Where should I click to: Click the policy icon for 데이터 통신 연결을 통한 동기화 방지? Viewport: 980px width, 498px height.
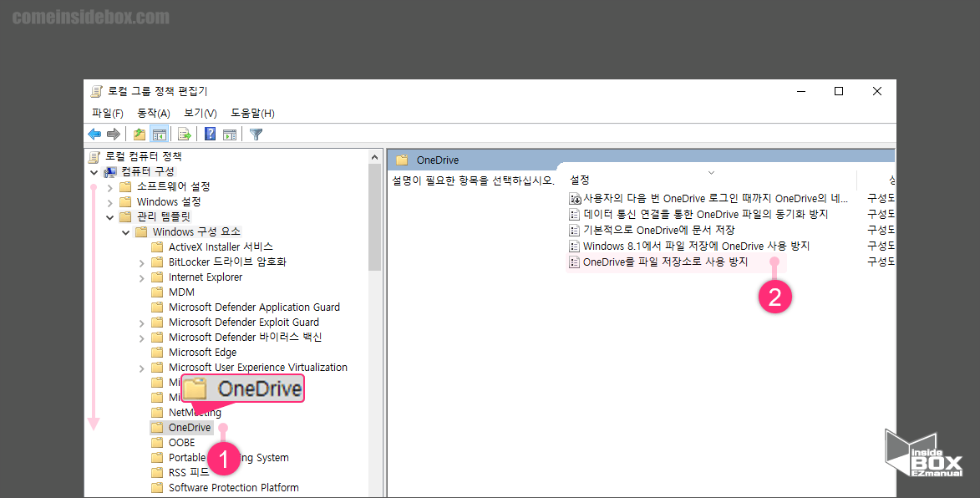574,214
